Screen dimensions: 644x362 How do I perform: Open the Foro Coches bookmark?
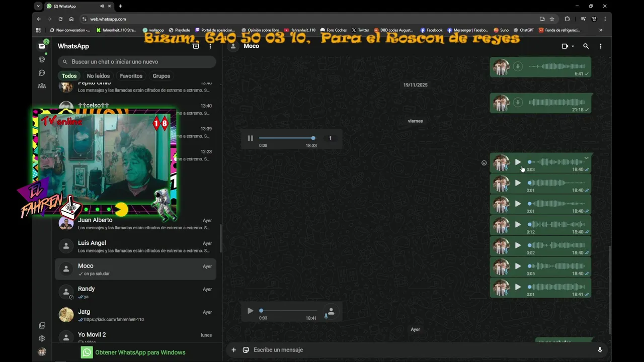point(334,30)
